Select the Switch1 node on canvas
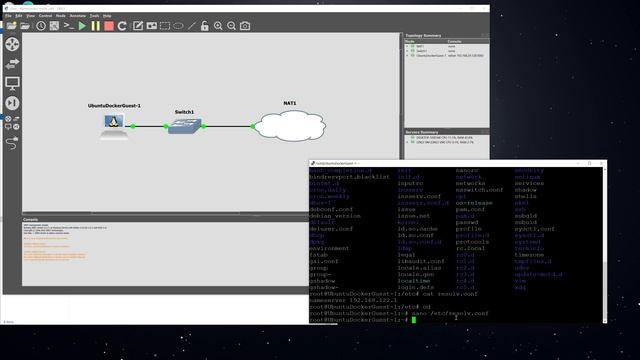This screenshot has width=640, height=360. (x=185, y=126)
